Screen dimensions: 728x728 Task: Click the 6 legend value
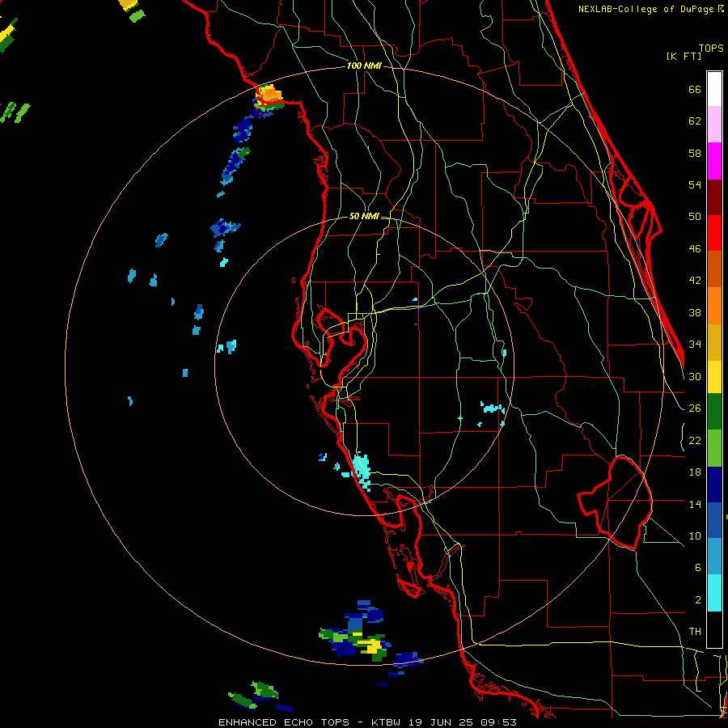(697, 567)
